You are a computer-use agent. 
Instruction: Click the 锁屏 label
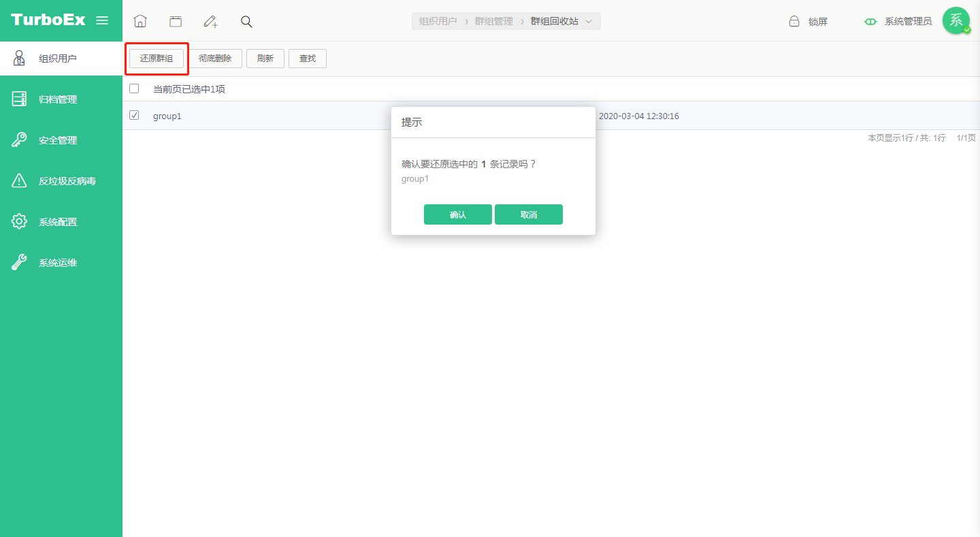click(x=818, y=22)
